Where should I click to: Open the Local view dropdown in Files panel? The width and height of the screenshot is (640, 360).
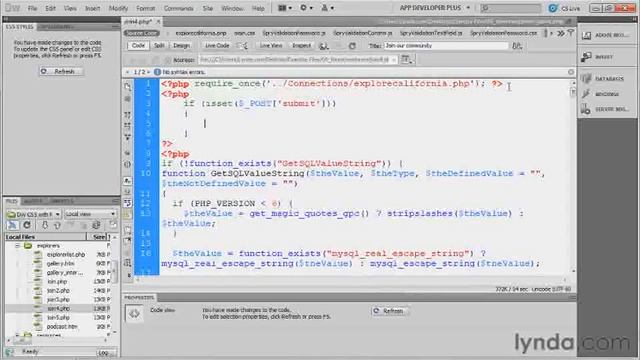[x=90, y=214]
